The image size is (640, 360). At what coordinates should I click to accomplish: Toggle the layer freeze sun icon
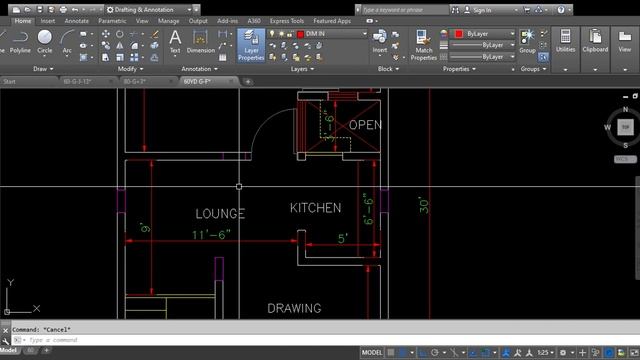click(x=281, y=34)
